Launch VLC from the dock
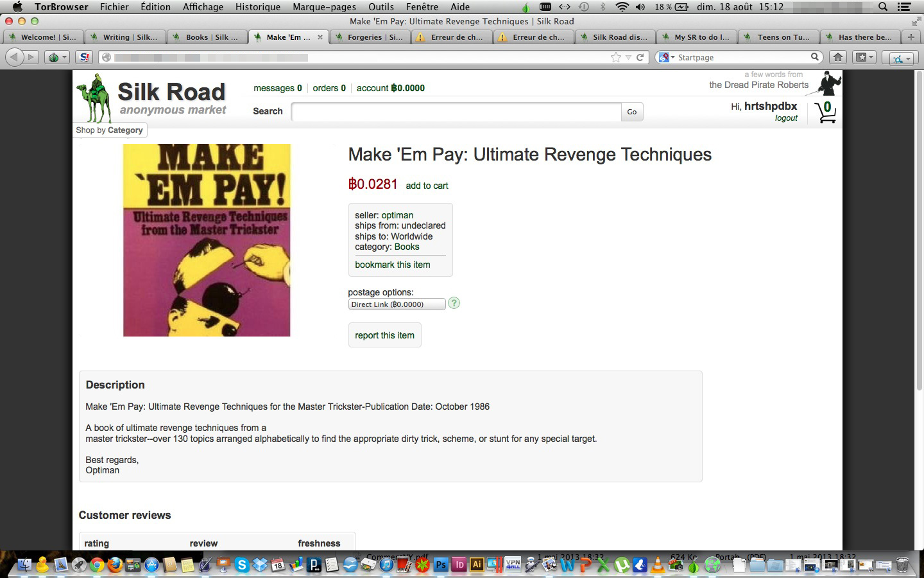Image resolution: width=924 pixels, height=578 pixels. coord(658,565)
